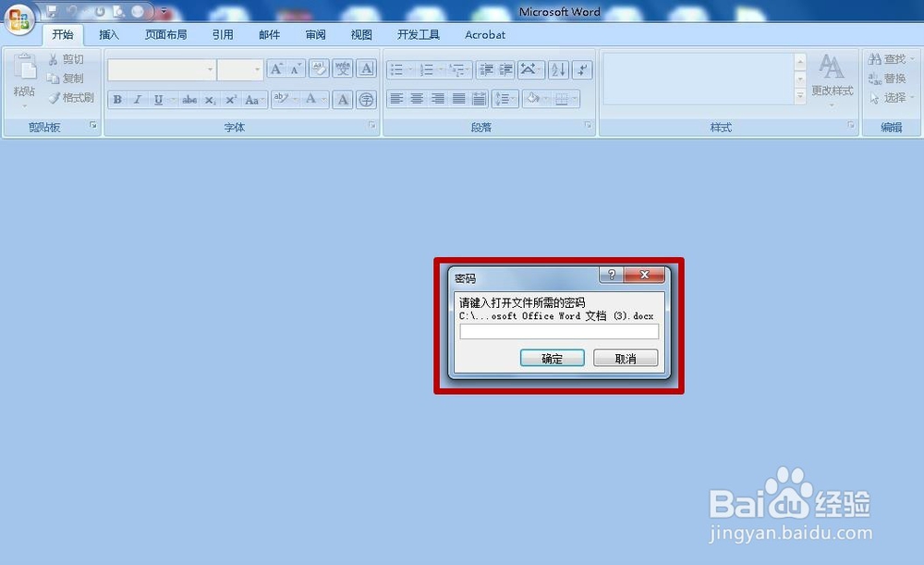The width and height of the screenshot is (924, 565).
Task: Click the font color A icon
Action: tap(310, 99)
